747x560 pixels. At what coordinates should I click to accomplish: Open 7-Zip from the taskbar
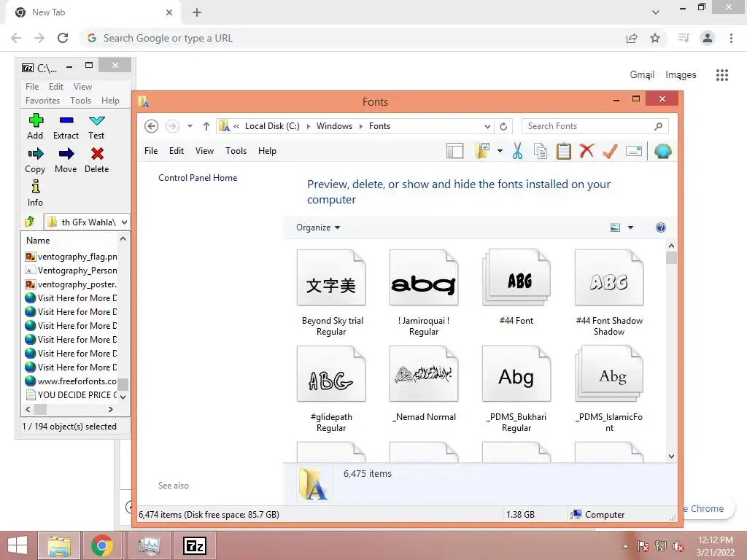[195, 545]
